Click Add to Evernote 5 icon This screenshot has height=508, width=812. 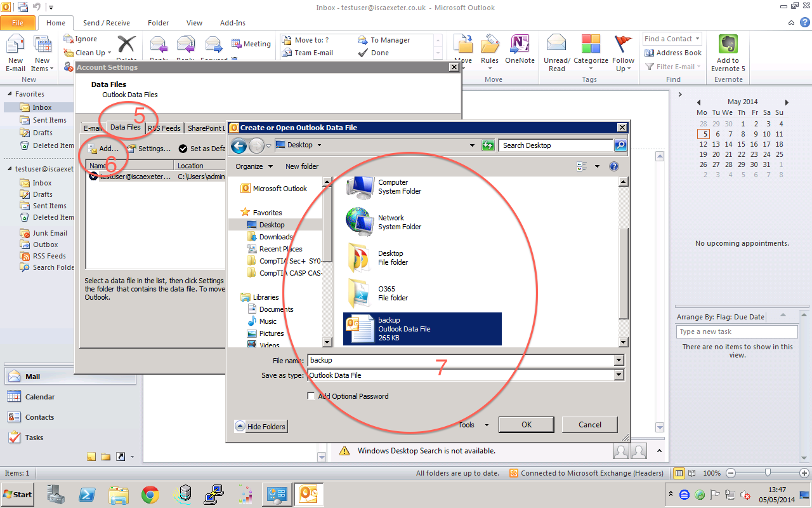[728, 53]
